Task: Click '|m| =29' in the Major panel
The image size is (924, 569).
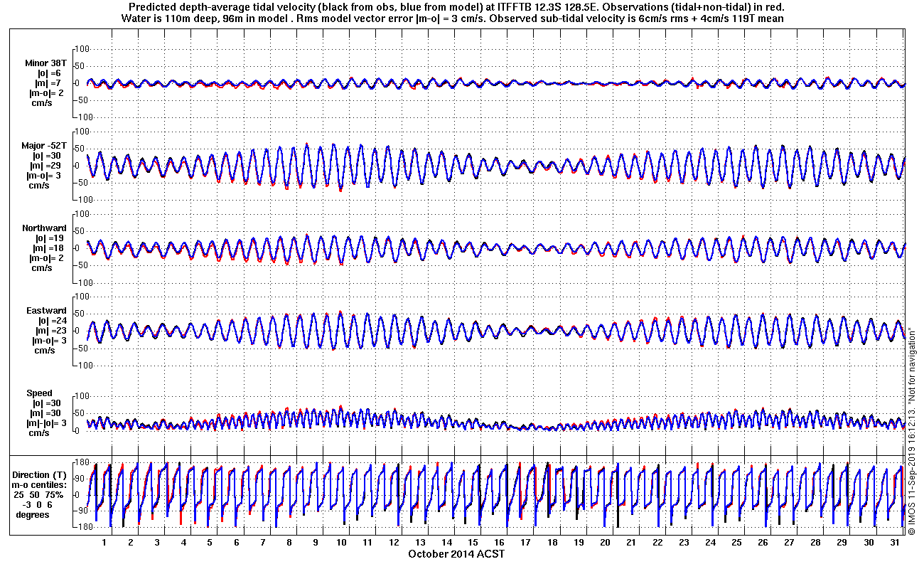Action: (48, 166)
